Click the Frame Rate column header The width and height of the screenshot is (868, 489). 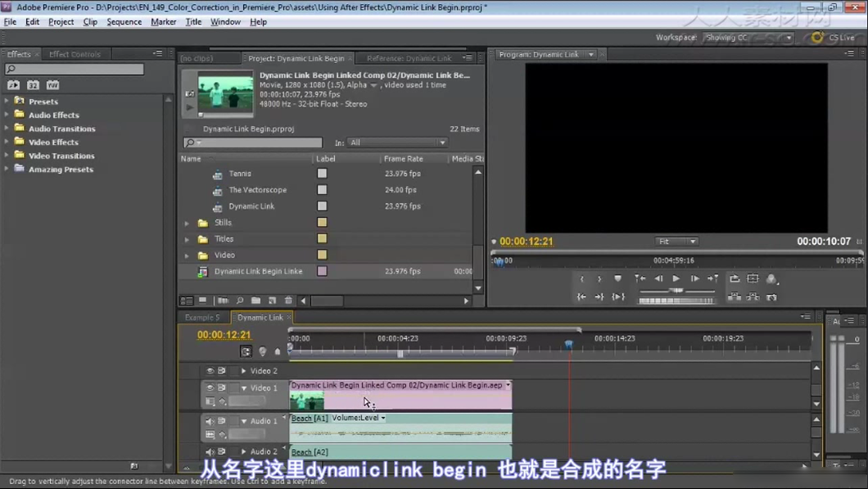(404, 158)
